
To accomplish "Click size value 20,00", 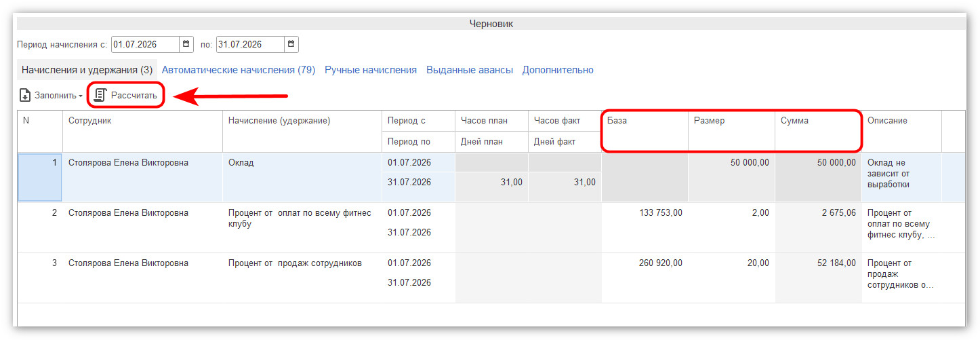I will click(x=731, y=278).
